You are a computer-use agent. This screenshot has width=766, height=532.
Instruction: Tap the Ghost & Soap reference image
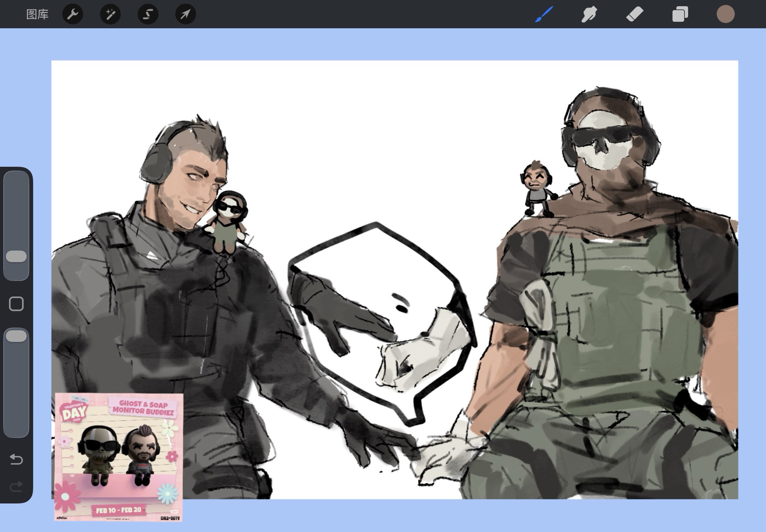(x=119, y=457)
